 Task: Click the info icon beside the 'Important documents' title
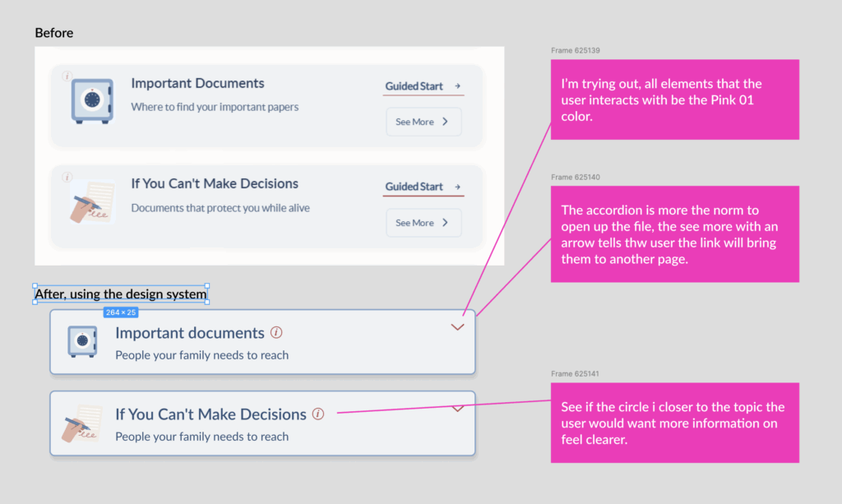point(276,333)
